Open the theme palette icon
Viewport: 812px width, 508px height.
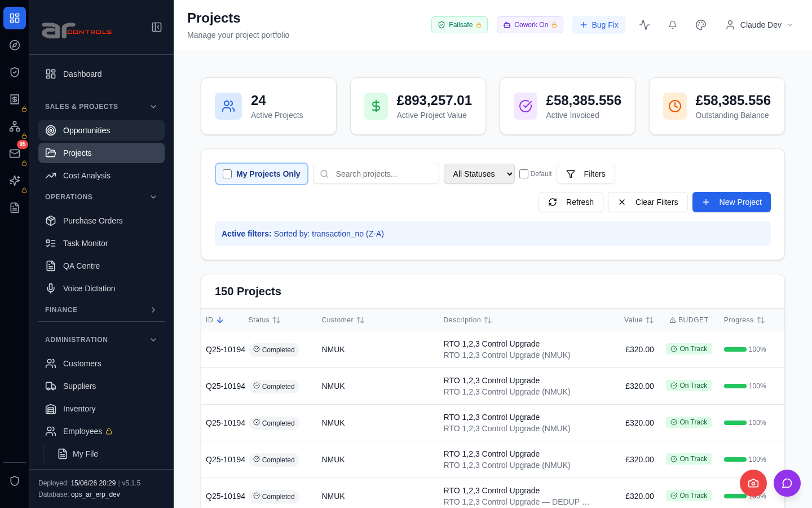(701, 25)
